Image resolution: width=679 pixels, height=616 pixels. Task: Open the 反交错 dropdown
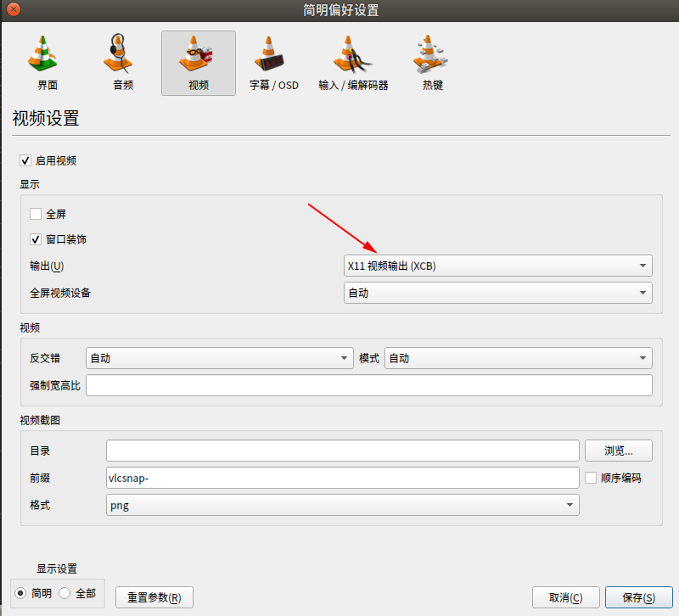(x=217, y=358)
